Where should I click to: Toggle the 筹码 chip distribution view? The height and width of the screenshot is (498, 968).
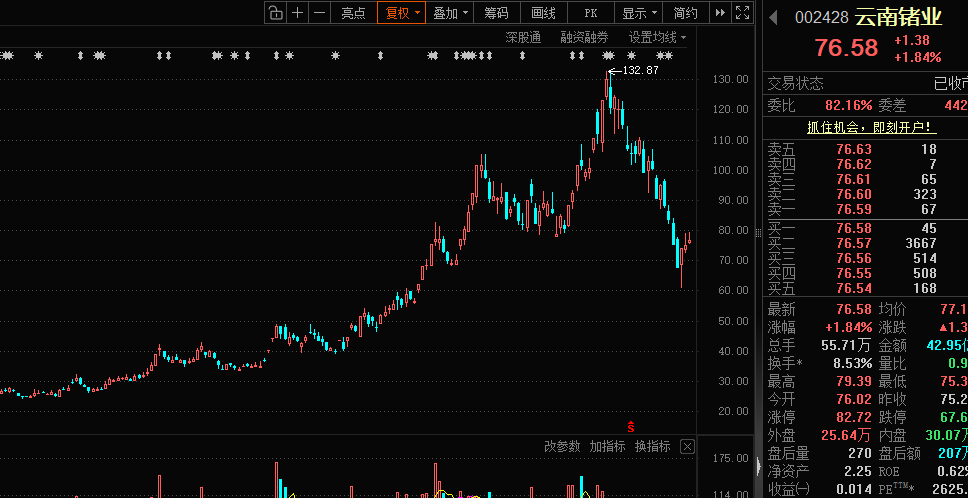[496, 13]
